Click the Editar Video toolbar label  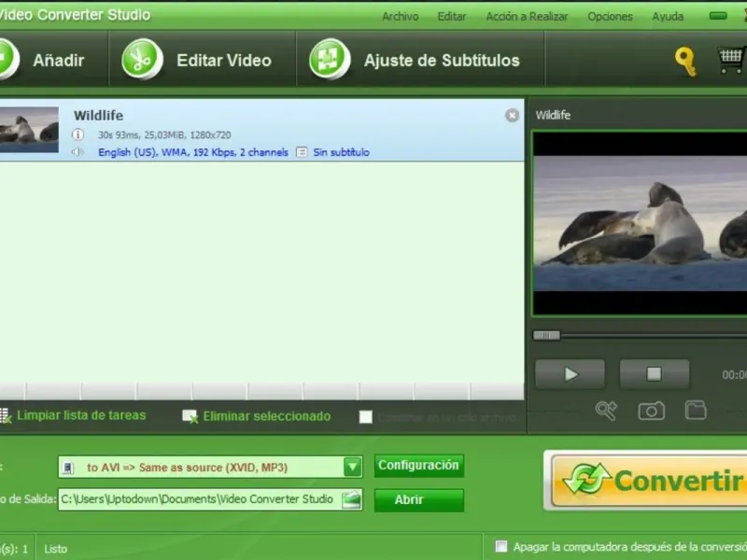point(224,61)
